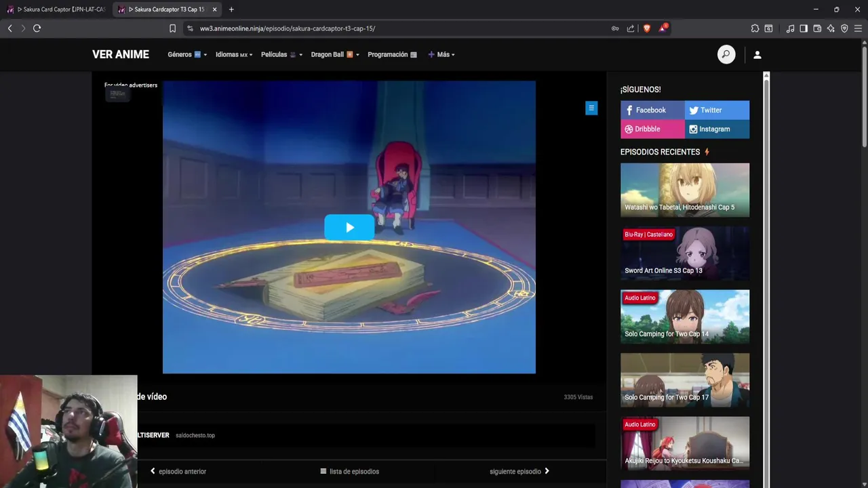Click the 3305 Vistas view count

[578, 397]
